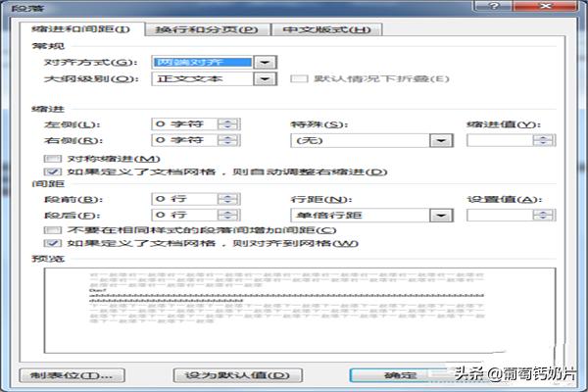
Task: Open 大纲级别 dropdown arrow
Action: pos(266,78)
